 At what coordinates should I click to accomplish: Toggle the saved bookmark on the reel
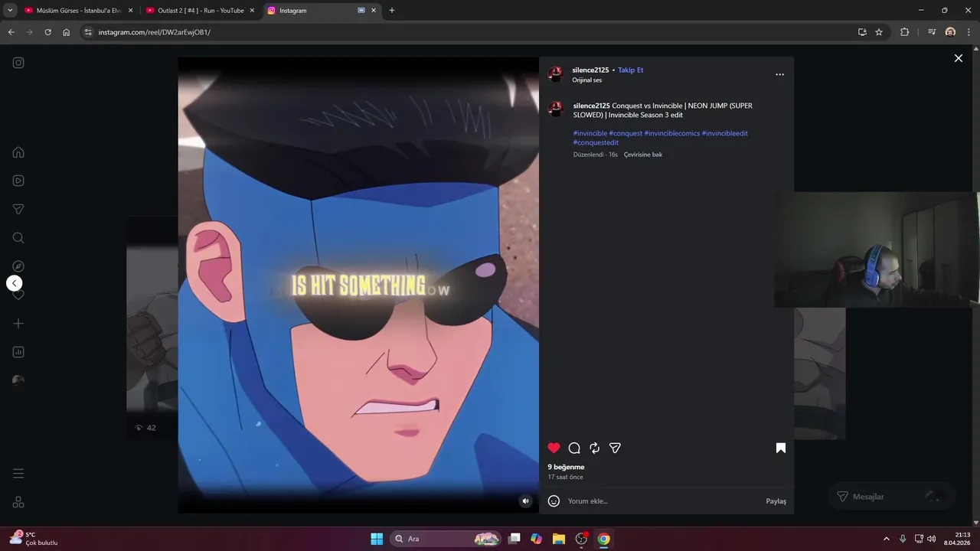pos(781,448)
